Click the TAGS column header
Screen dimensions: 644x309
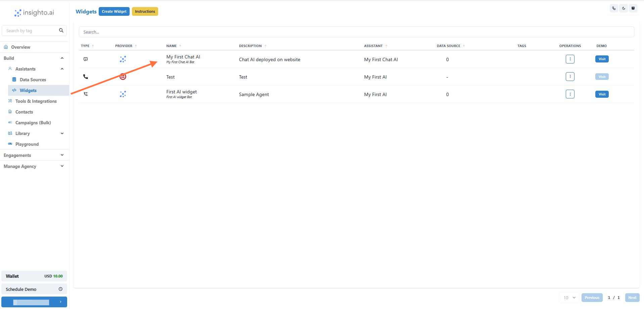point(522,46)
